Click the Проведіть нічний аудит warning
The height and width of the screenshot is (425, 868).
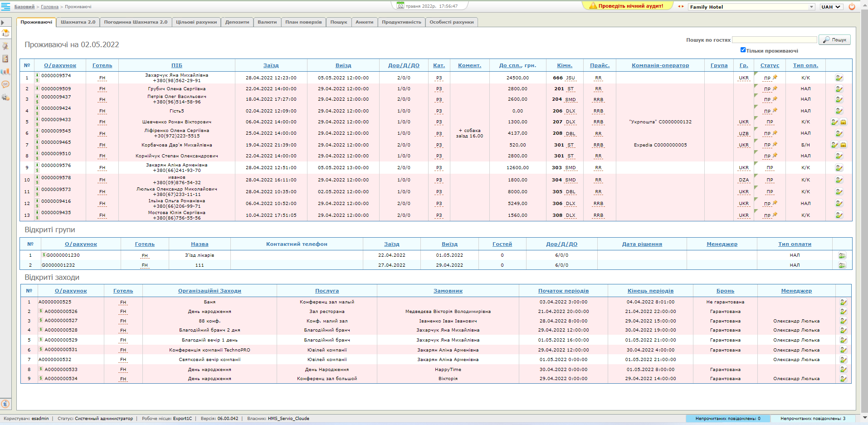tap(627, 6)
